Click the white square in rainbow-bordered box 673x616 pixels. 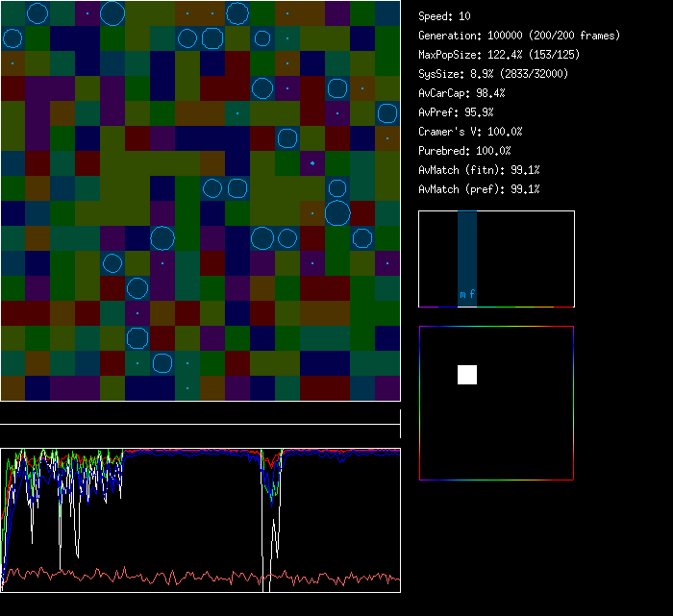(x=467, y=375)
